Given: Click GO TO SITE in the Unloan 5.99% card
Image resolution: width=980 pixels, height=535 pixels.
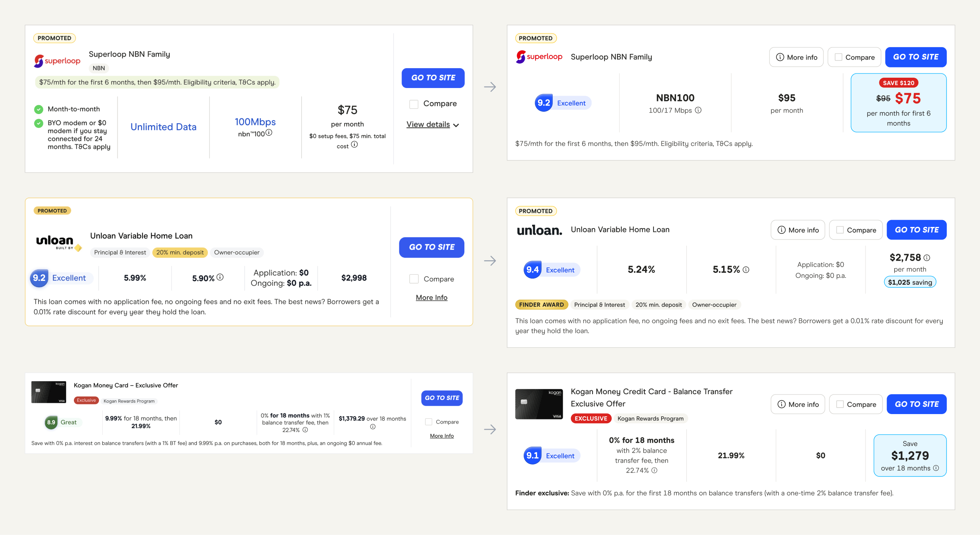Looking at the screenshot, I should pyautogui.click(x=431, y=247).
